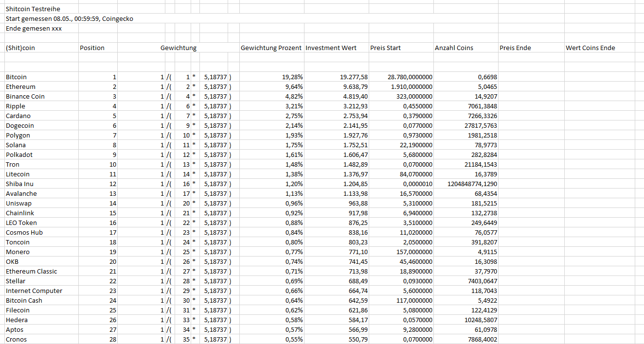Click the 'Filecoin' name cell

42,310
